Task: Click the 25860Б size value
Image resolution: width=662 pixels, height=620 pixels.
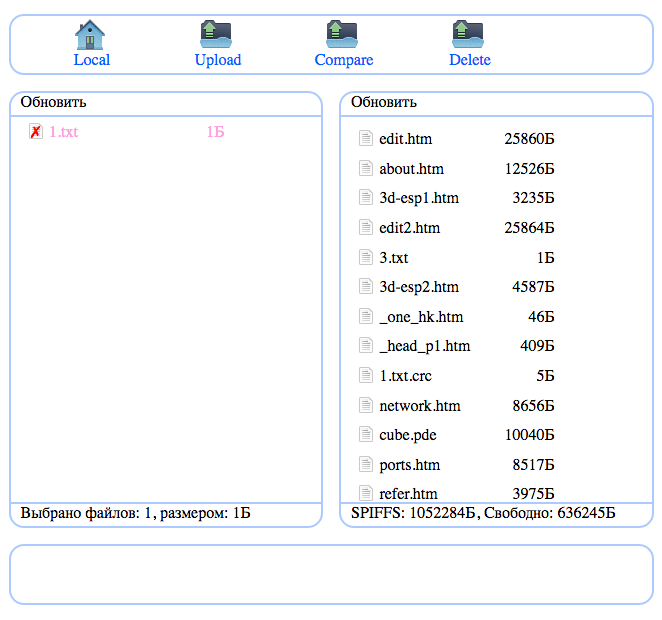Action: pos(529,139)
